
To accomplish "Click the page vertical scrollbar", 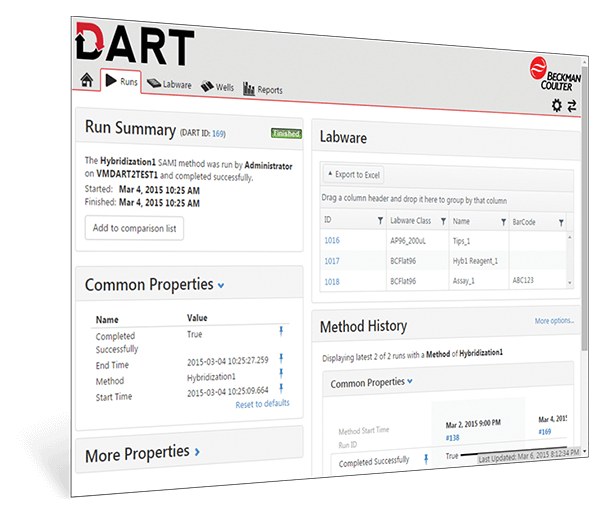I will 584,207.
